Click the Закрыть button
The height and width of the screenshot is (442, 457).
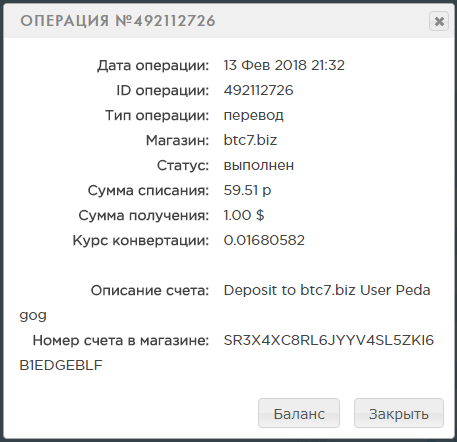[399, 413]
